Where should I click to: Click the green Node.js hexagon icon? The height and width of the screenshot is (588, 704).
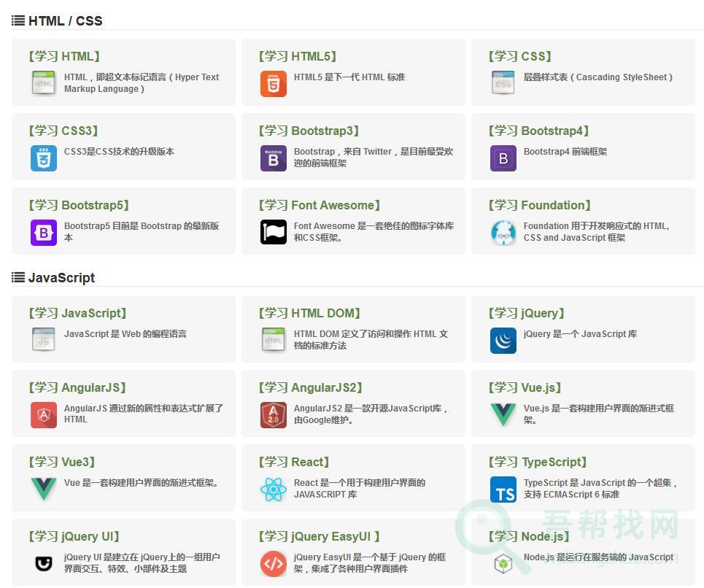click(503, 564)
